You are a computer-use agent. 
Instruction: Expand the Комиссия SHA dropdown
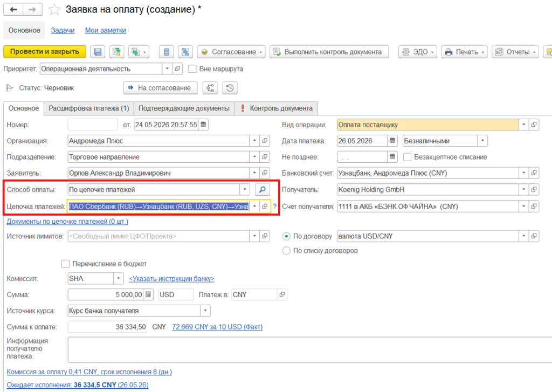[x=119, y=278]
